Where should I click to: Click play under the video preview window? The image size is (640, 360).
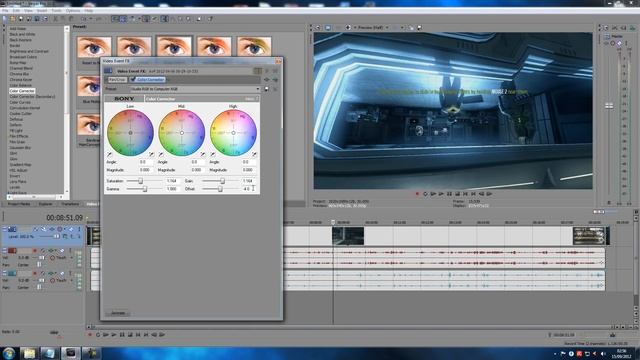point(441,194)
